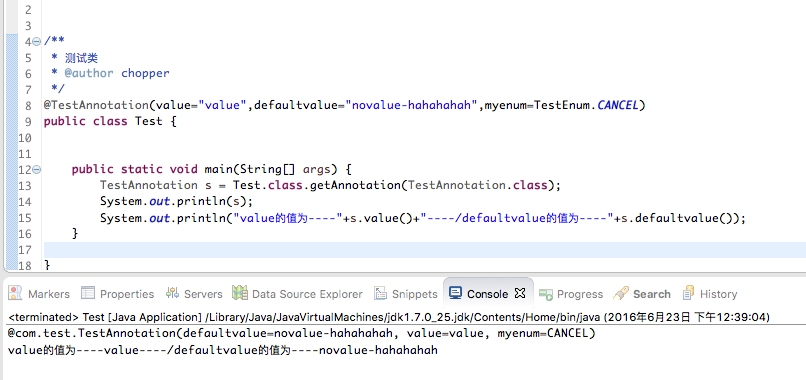Click the "novalue-hahahahah" string in the editor
This screenshot has height=380, width=806.
411,105
